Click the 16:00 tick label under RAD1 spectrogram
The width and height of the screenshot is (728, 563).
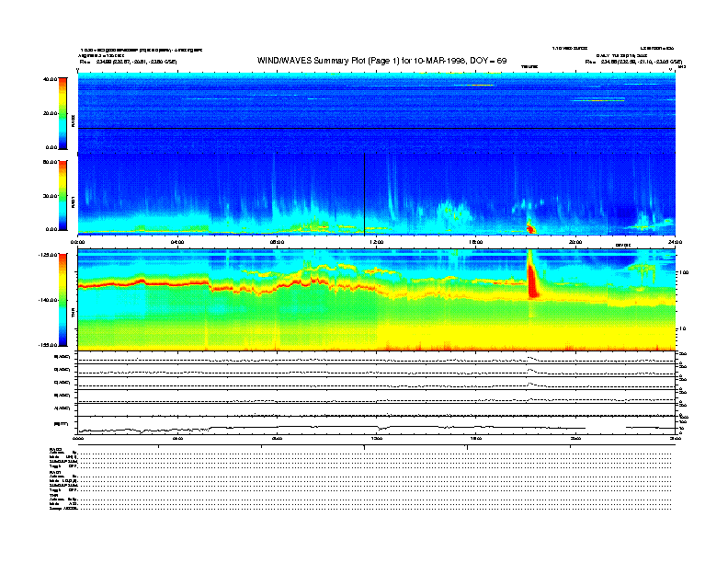click(476, 242)
